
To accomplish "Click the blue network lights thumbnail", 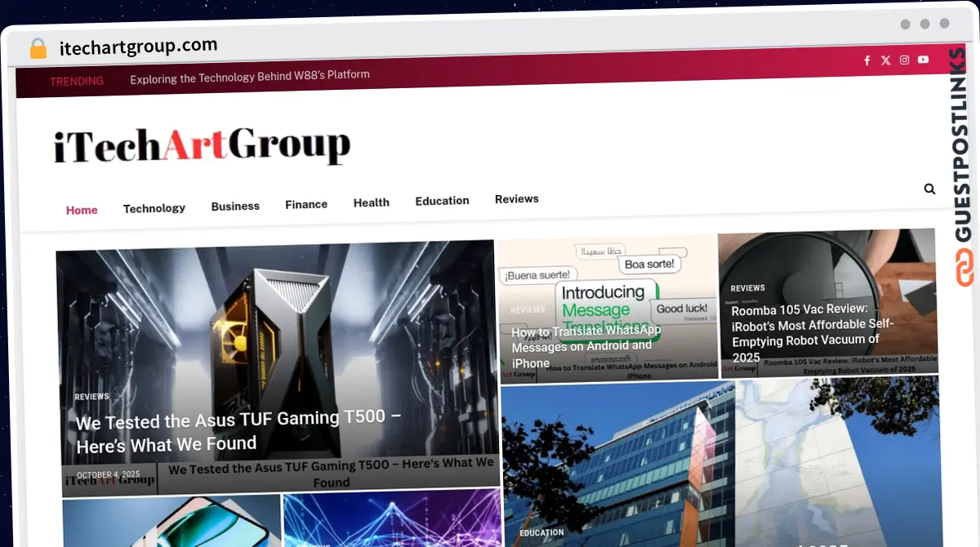I will (x=392, y=519).
